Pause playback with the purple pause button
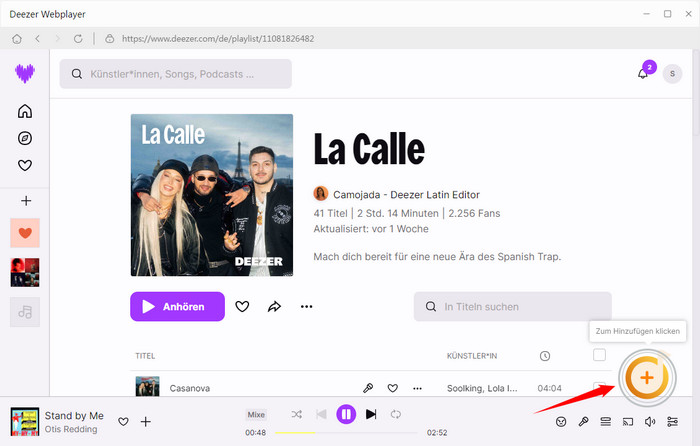Screen dimensions: 700x446 pos(346,414)
